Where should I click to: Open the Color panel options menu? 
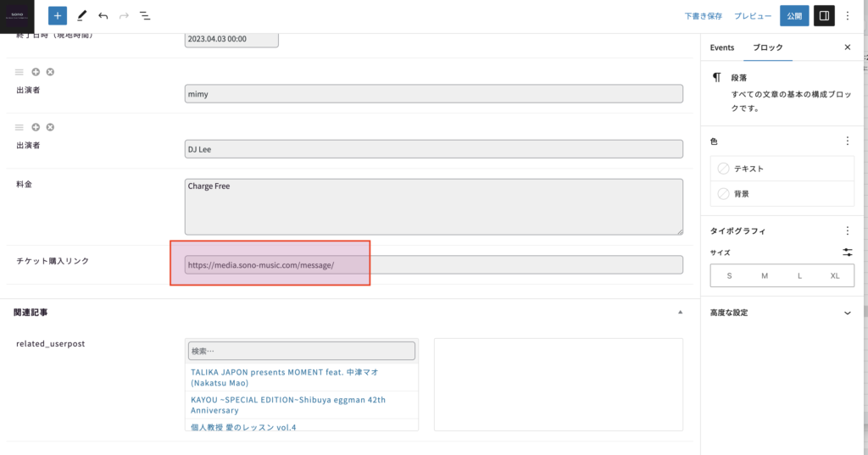tap(847, 141)
